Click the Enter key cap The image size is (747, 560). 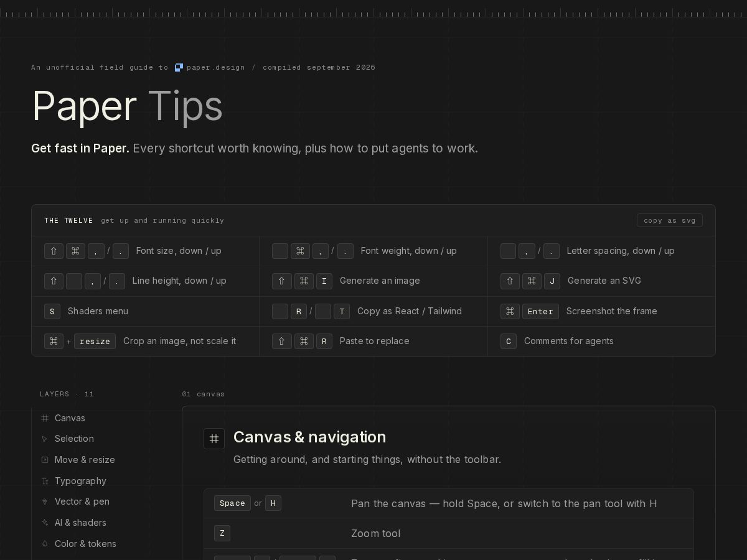[540, 311]
